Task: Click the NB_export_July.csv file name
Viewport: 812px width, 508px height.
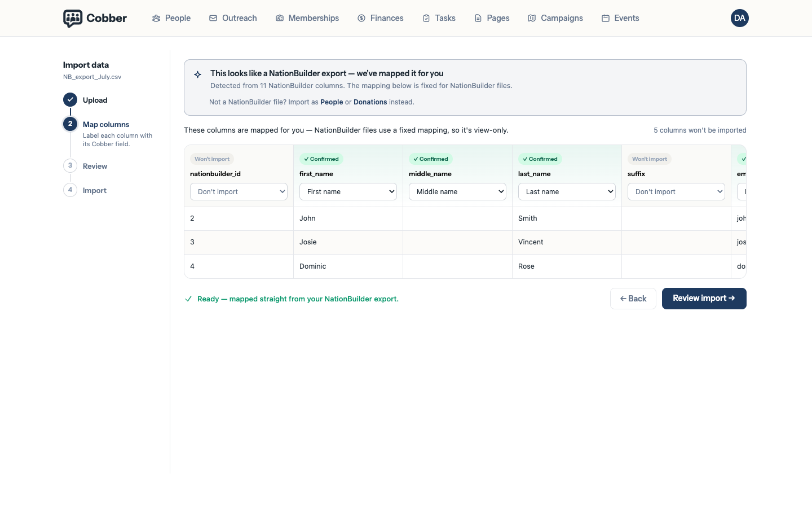Action: (x=92, y=77)
